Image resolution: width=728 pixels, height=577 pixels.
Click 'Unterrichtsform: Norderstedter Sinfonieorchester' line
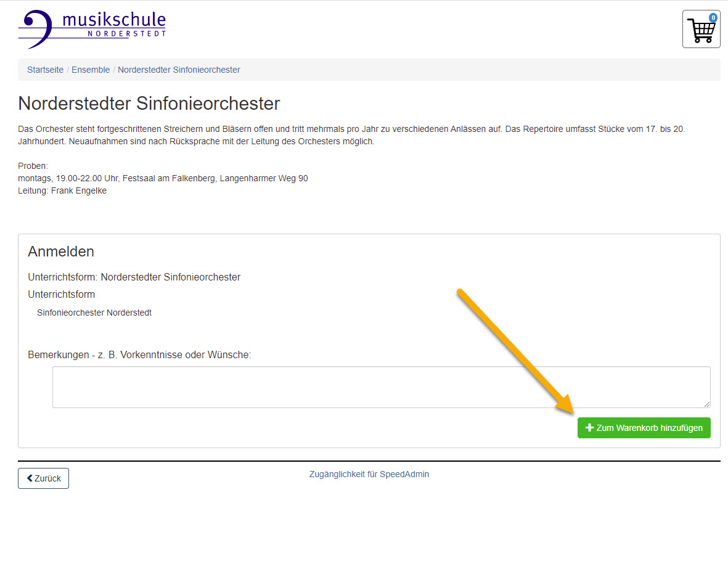point(134,277)
